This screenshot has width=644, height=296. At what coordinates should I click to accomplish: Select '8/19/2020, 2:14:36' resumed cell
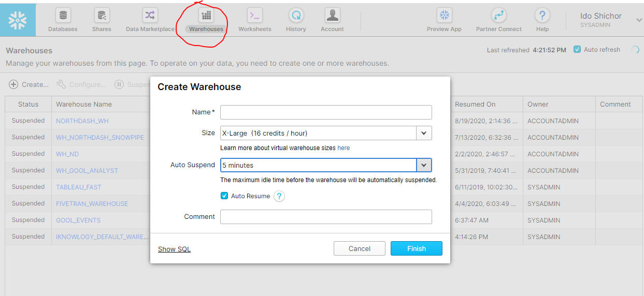[486, 121]
